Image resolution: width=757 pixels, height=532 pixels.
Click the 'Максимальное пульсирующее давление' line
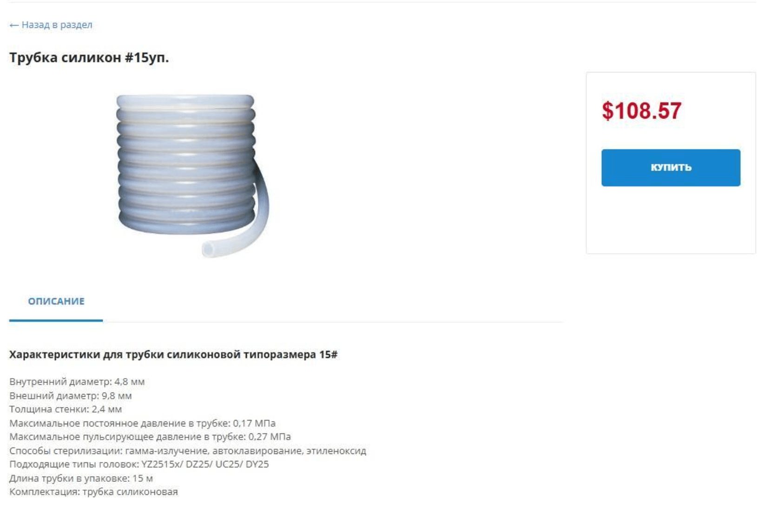coord(150,437)
